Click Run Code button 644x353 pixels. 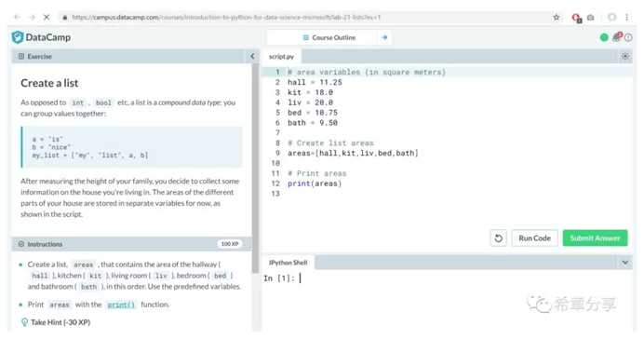(534, 238)
